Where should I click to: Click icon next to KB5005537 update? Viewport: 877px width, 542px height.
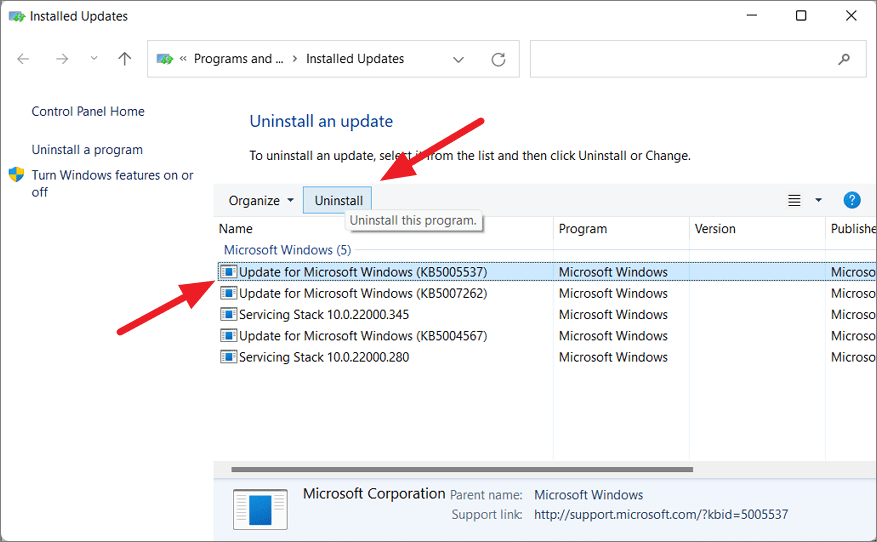coord(228,272)
